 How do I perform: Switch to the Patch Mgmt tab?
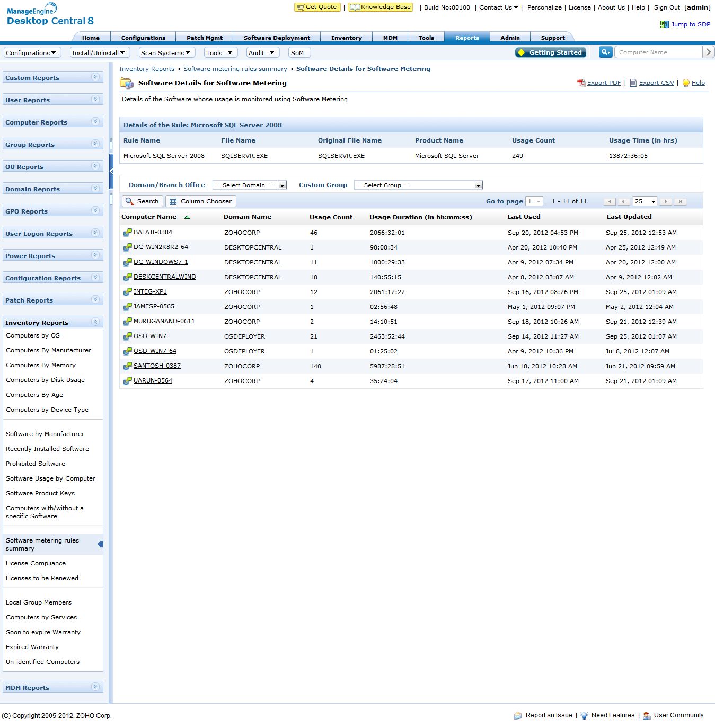click(x=205, y=38)
